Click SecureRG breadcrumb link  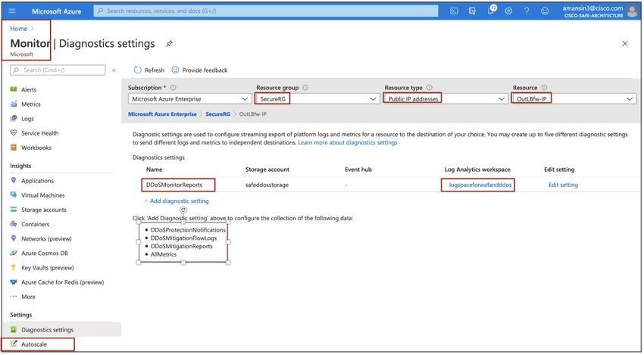pyautogui.click(x=217, y=114)
